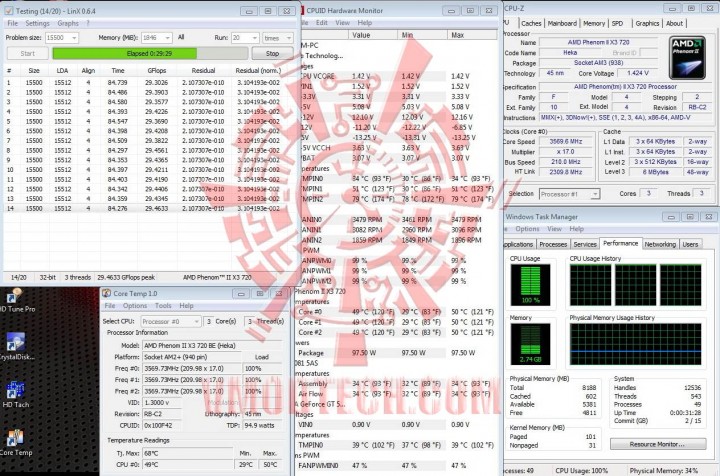The width and height of the screenshot is (720, 476).
Task: Open Select CPU dropdown in Core Temp
Action: click(x=170, y=321)
